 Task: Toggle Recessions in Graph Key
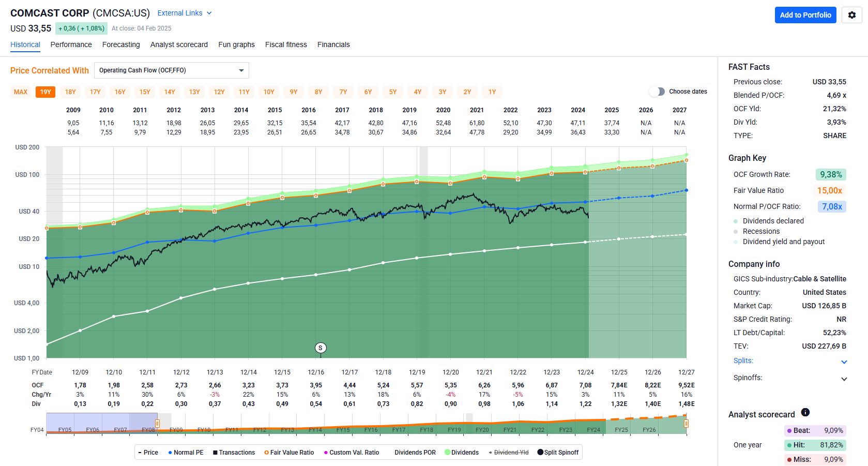pos(761,231)
